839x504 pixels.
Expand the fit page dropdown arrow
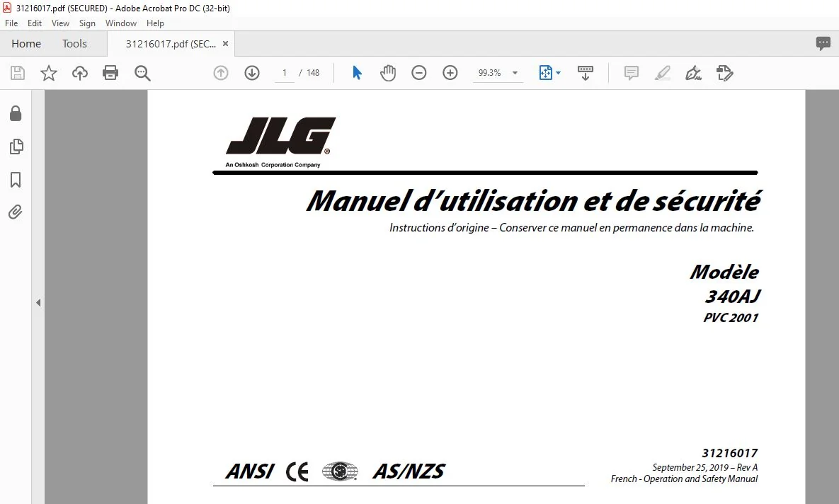coord(558,73)
